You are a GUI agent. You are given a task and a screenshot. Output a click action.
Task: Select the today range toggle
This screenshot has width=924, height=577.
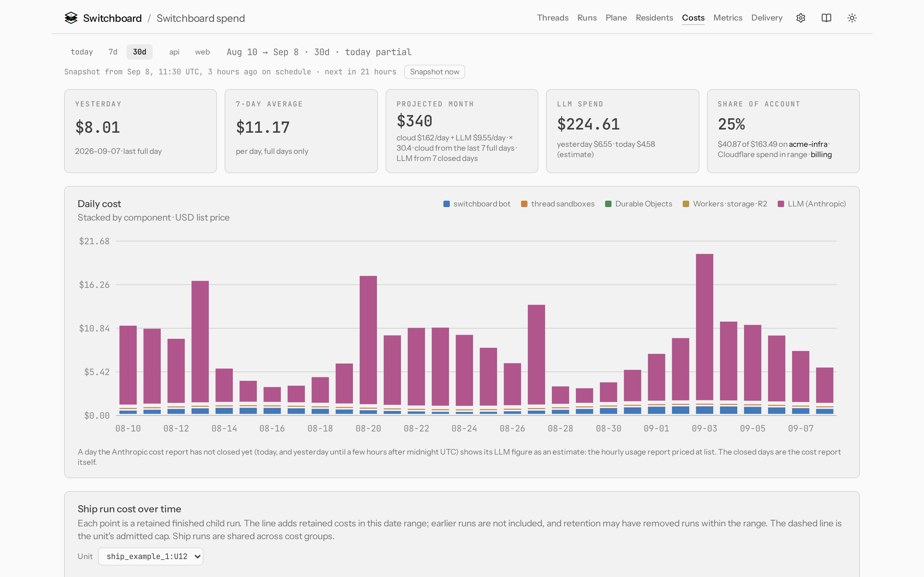pos(82,52)
